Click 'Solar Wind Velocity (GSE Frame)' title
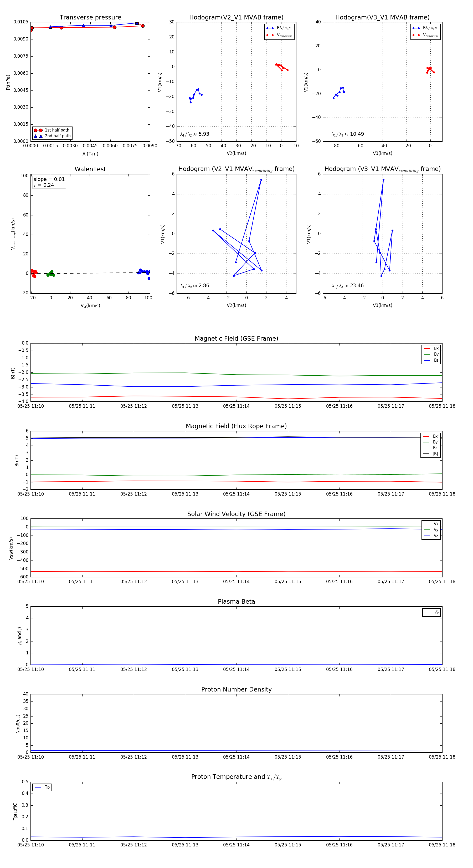This screenshot has height=868, width=473. (236, 514)
